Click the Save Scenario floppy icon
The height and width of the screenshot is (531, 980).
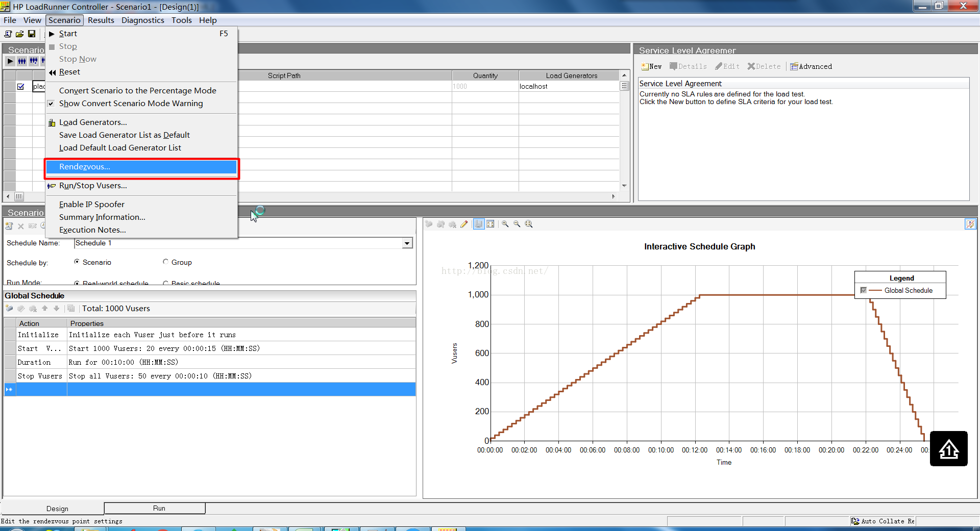(x=32, y=34)
